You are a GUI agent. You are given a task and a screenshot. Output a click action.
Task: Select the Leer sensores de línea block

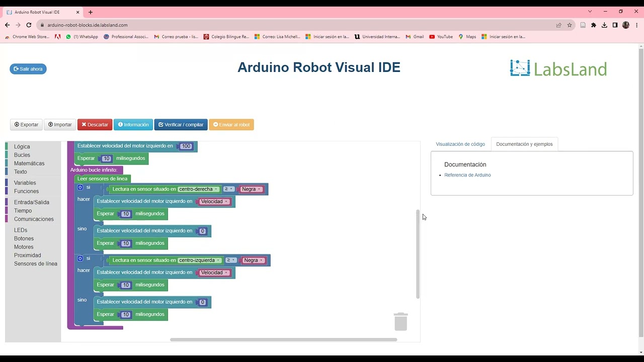(x=103, y=178)
